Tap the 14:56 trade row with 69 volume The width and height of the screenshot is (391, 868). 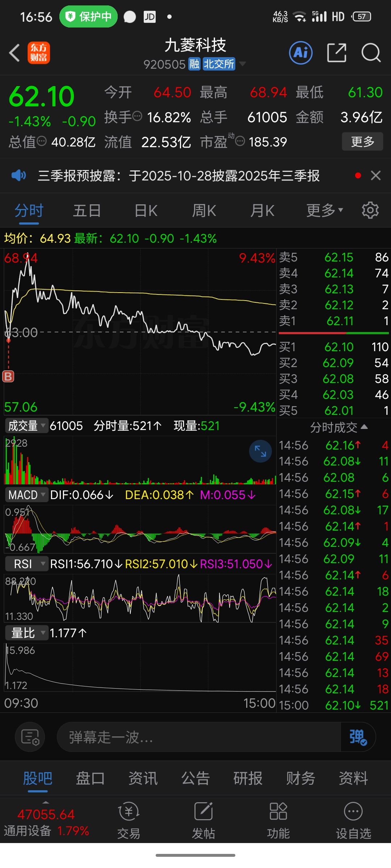point(333,656)
